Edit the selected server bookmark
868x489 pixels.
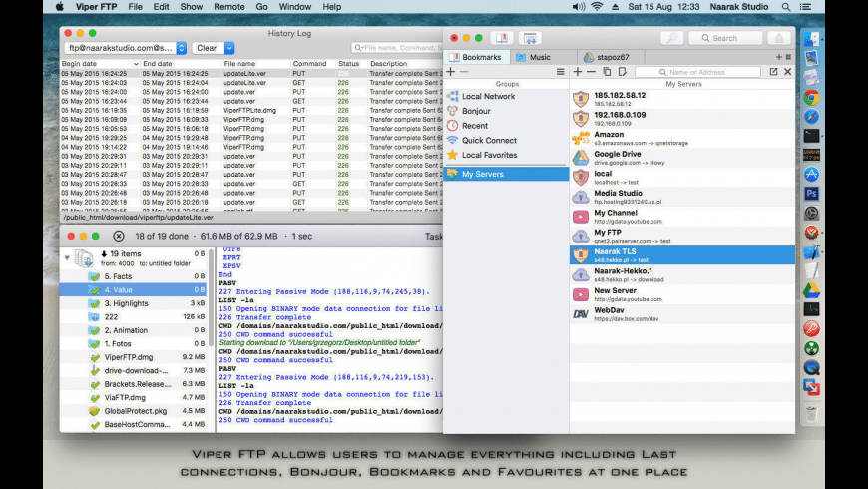tap(623, 72)
